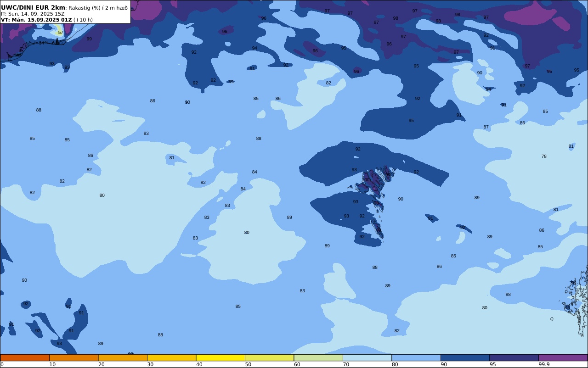Click the '20' legend tick label
Image resolution: width=588 pixels, height=368 pixels.
102,364
